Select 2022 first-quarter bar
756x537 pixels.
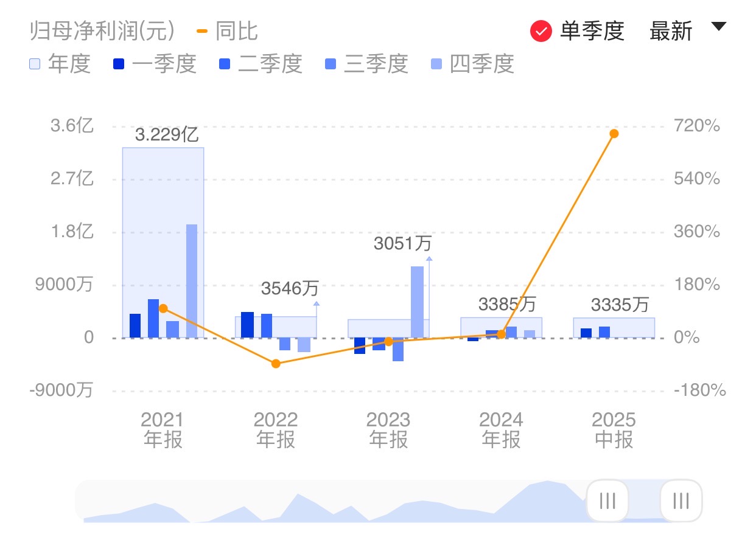[247, 325]
